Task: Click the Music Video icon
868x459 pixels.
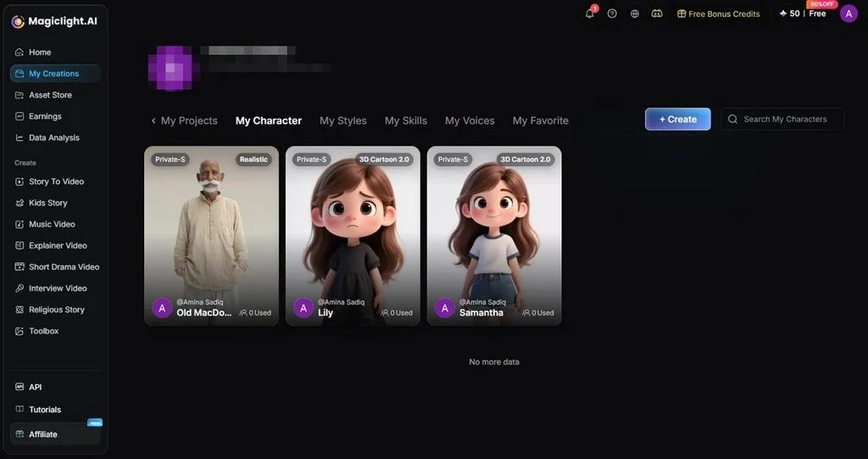Action: tap(19, 224)
